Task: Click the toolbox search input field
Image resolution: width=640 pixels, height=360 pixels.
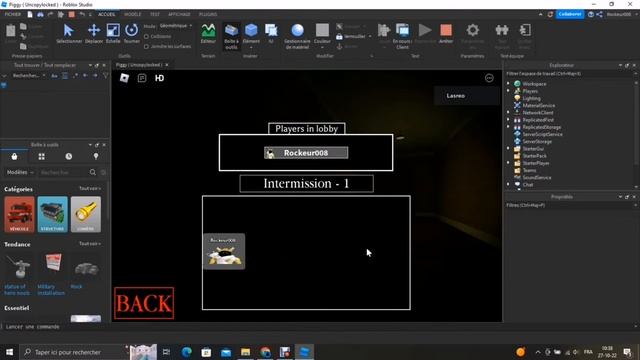Action: click(63, 172)
